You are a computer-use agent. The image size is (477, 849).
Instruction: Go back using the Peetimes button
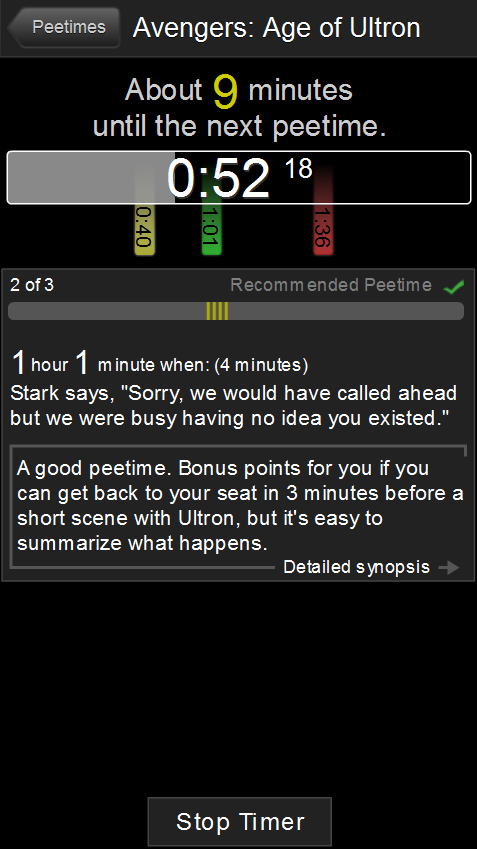(x=63, y=27)
